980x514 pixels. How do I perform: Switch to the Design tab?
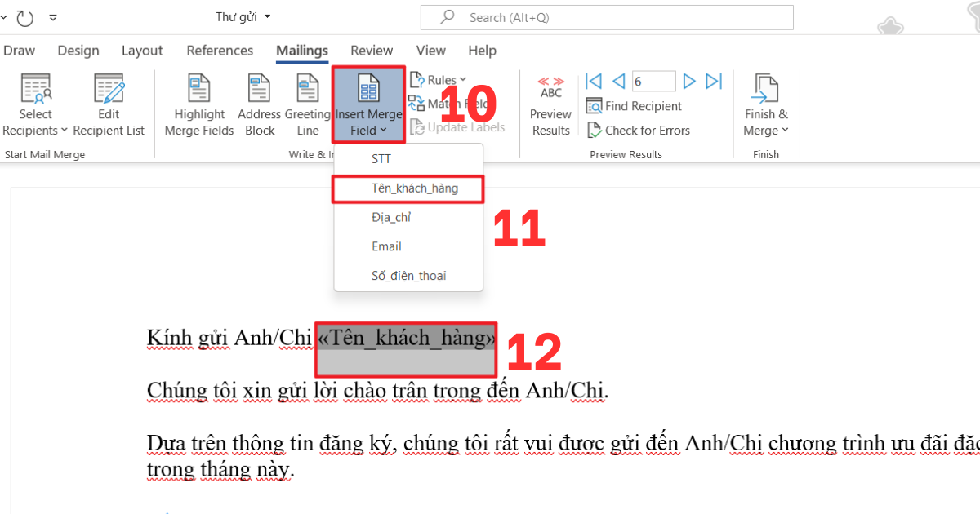point(78,51)
